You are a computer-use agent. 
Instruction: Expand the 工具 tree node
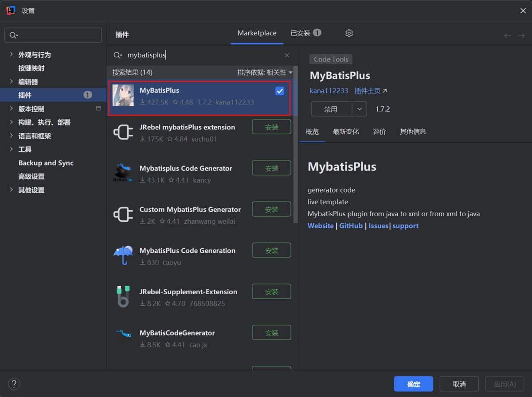pyautogui.click(x=11, y=149)
